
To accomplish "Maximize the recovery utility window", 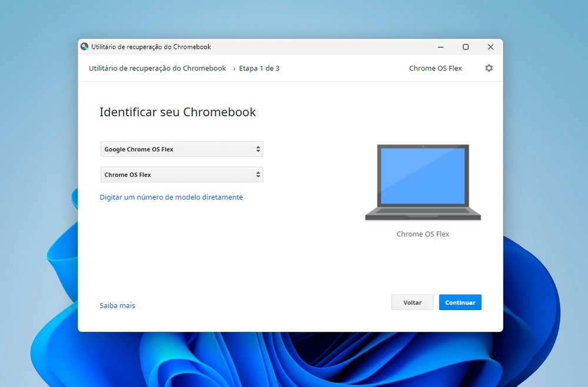I will (x=466, y=47).
